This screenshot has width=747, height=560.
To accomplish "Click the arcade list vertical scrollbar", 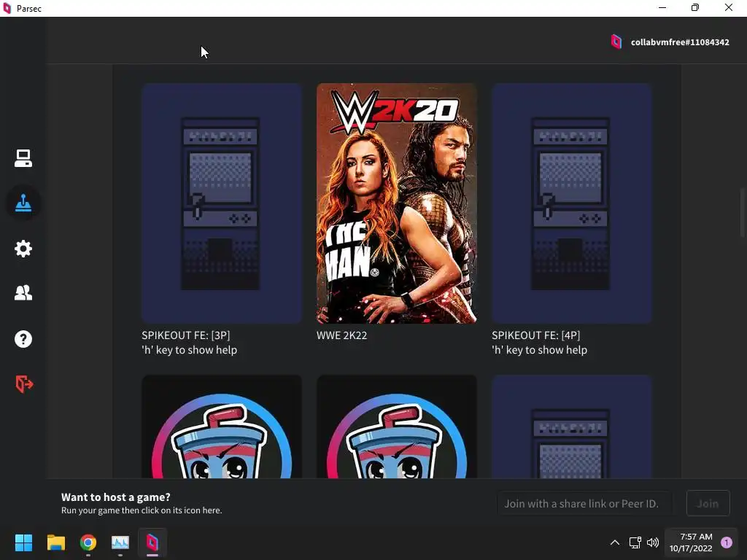I will click(742, 212).
